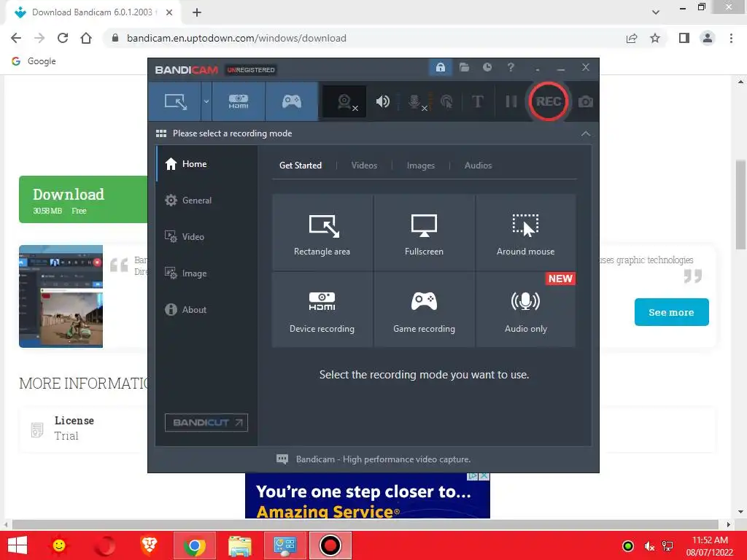Switch to Audios tab
Viewport: 747px width, 560px height.
(478, 166)
